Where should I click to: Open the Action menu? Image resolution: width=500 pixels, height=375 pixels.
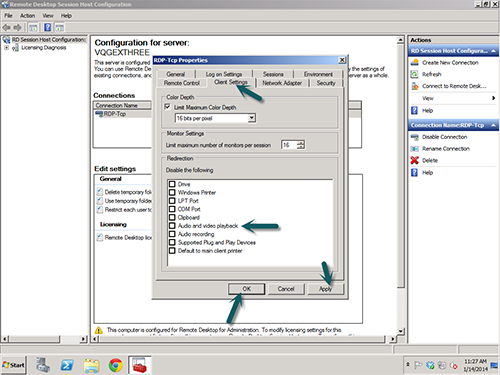(27, 16)
